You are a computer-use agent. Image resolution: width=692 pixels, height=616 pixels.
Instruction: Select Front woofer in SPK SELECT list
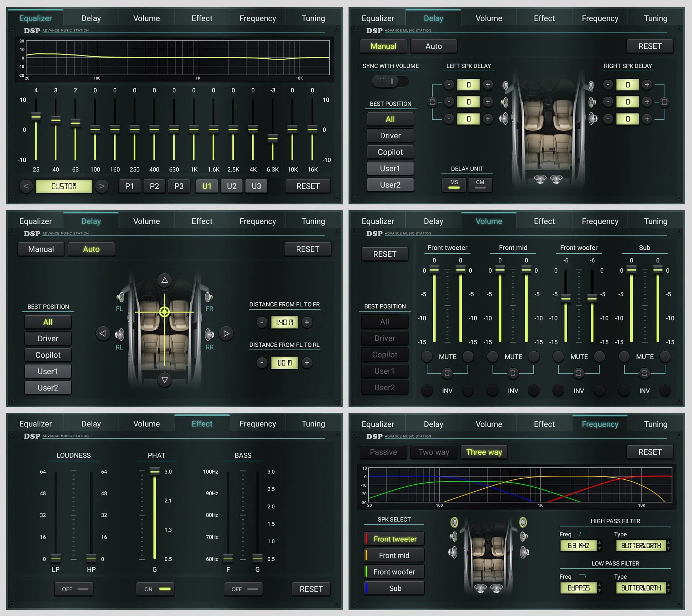(394, 572)
